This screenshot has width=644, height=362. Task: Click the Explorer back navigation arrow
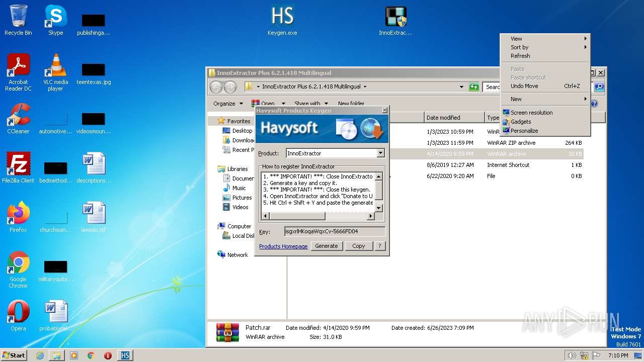pyautogui.click(x=216, y=87)
